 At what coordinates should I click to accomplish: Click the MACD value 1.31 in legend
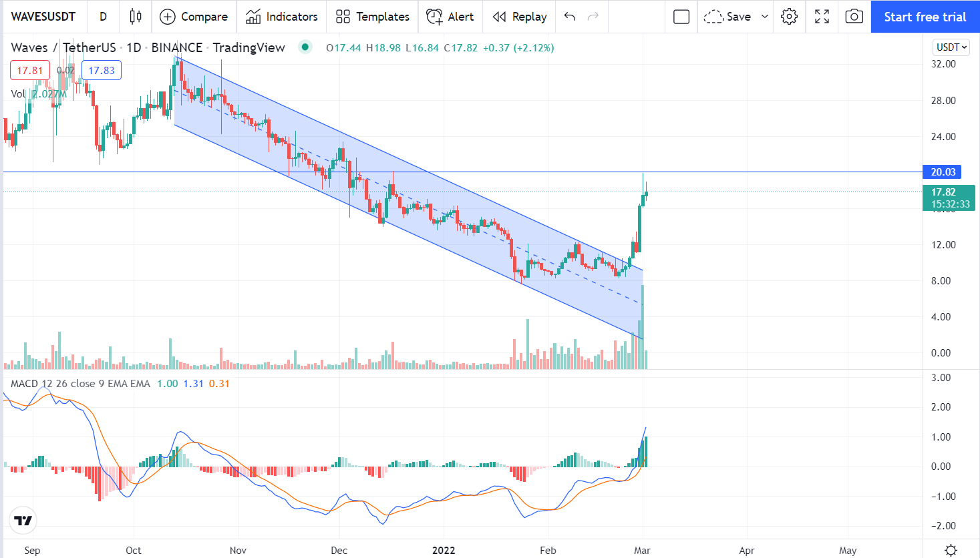(x=193, y=384)
